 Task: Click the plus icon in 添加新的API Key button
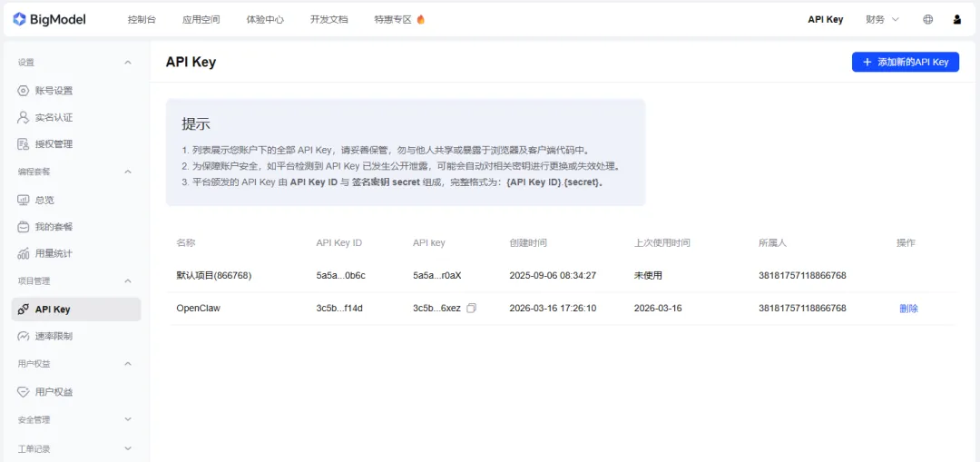(867, 62)
